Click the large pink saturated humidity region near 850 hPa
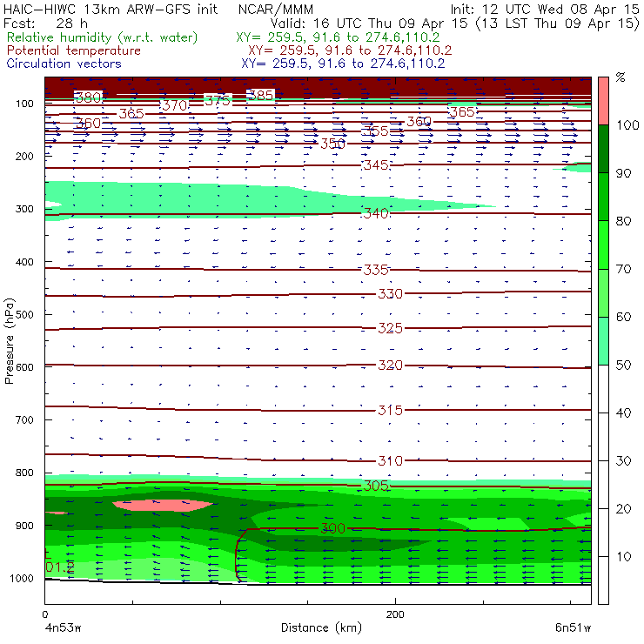 [x=163, y=505]
